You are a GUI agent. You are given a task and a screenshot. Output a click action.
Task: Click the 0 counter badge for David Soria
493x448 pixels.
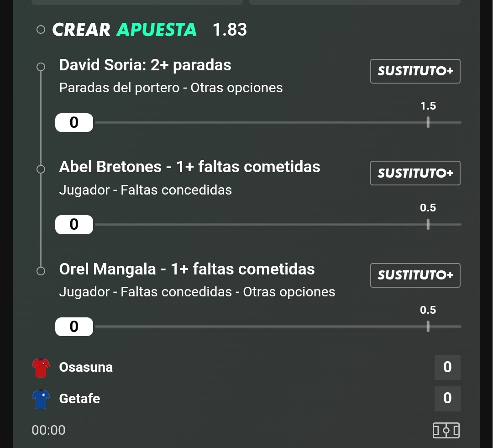coord(74,122)
